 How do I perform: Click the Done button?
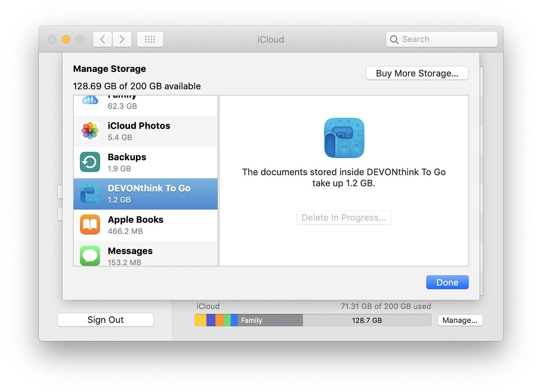447,282
